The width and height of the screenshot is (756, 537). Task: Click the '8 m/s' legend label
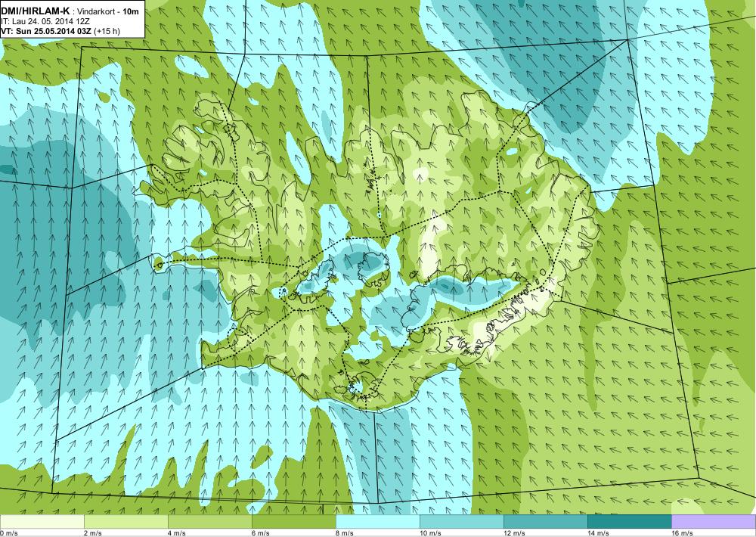pos(345,532)
